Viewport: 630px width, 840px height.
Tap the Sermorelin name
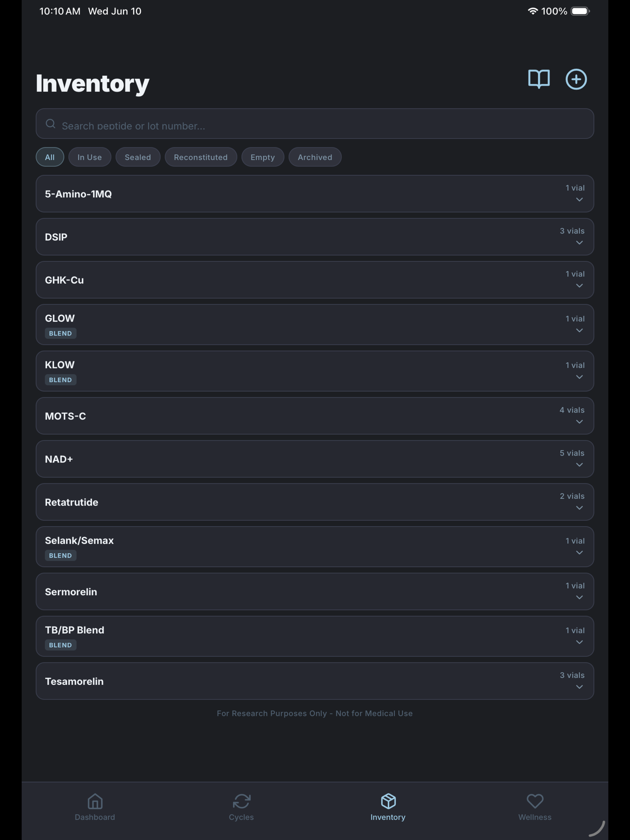point(71,592)
